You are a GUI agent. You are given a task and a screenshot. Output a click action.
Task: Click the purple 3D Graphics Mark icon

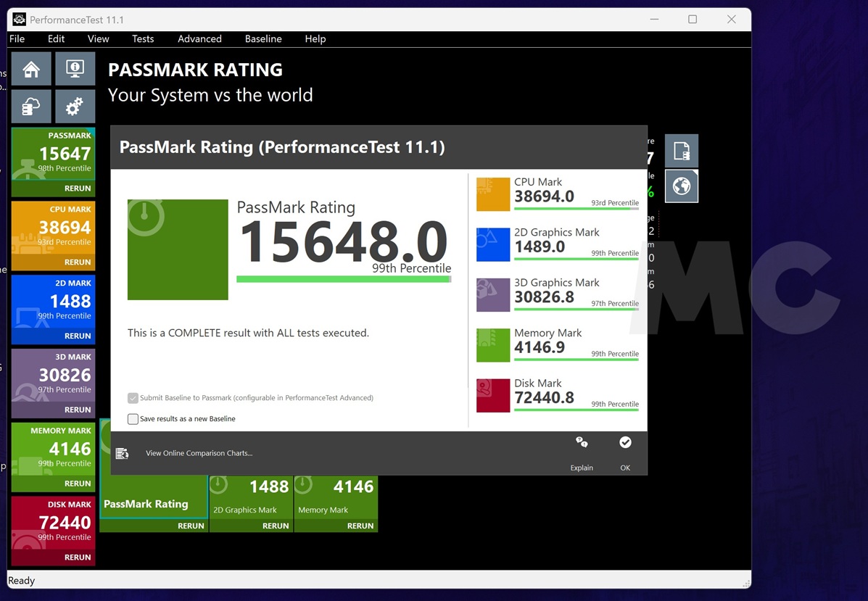pos(493,295)
